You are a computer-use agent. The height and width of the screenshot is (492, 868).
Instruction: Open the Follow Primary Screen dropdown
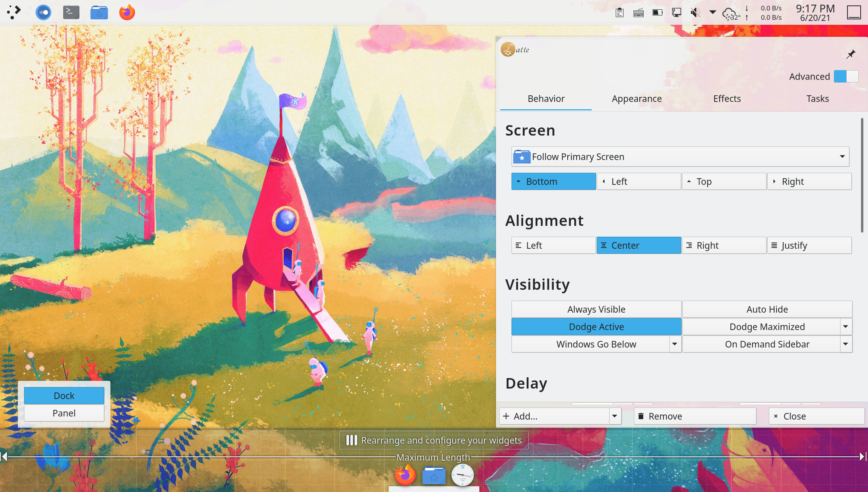click(680, 157)
